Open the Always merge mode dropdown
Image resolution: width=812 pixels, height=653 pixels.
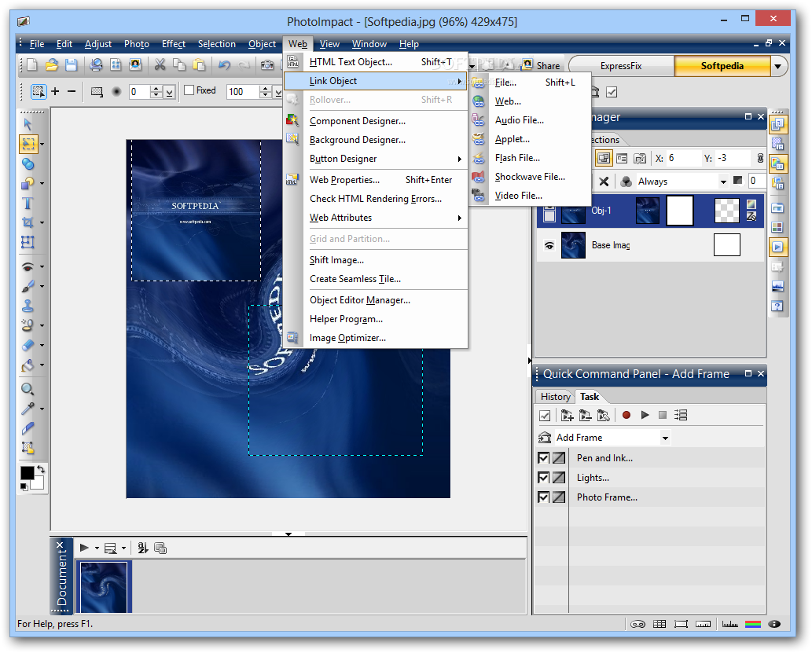pyautogui.click(x=723, y=182)
